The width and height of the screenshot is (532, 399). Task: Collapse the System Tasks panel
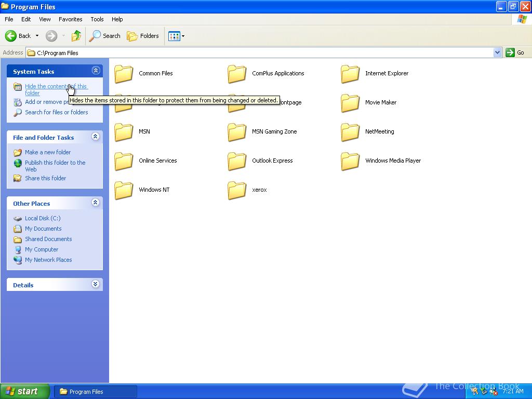click(x=96, y=71)
